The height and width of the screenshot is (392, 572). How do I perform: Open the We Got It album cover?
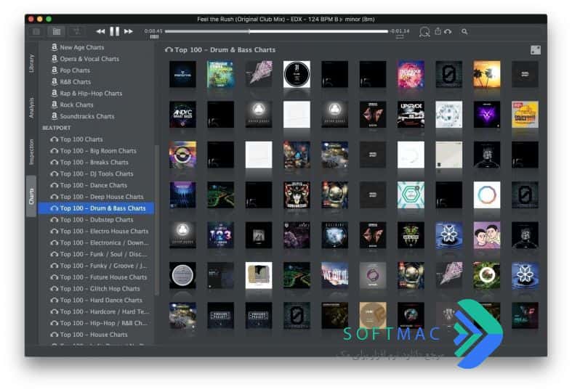(335, 275)
